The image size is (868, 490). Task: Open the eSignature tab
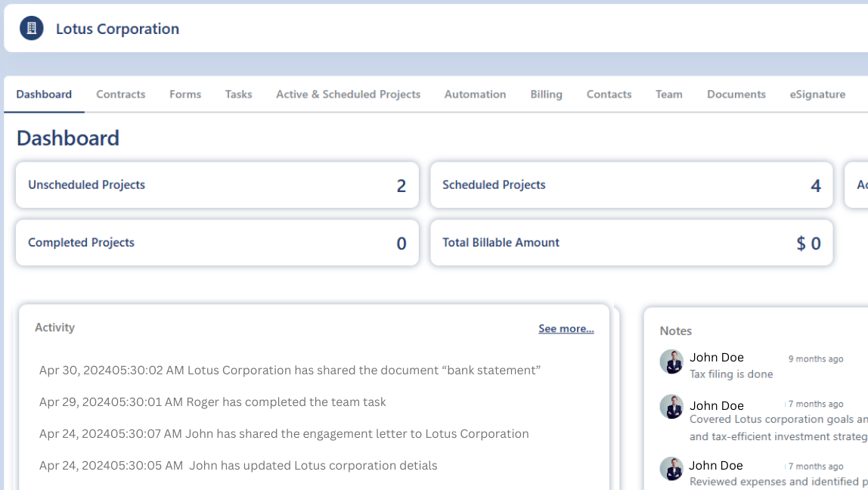(x=817, y=95)
